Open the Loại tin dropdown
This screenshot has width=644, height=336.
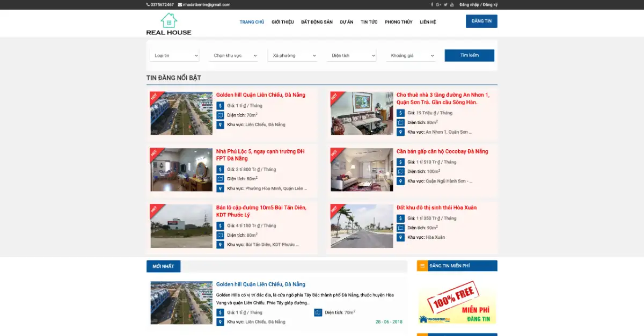click(x=174, y=55)
